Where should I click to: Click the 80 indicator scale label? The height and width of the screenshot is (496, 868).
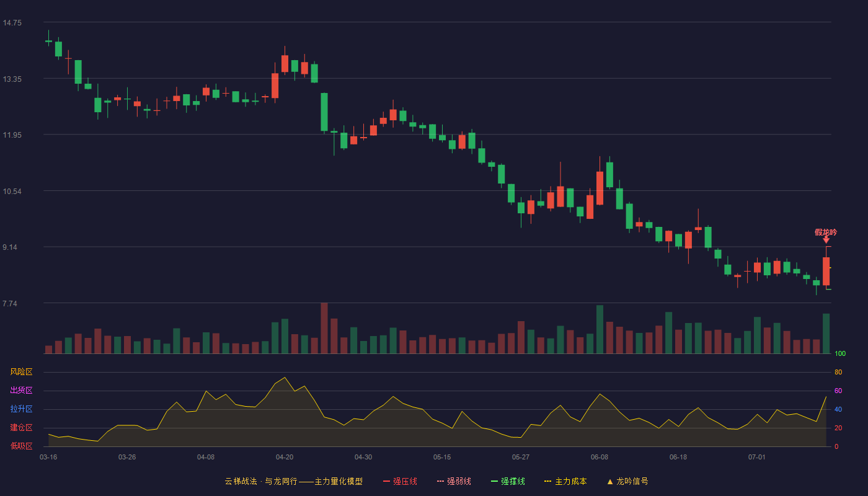point(838,372)
